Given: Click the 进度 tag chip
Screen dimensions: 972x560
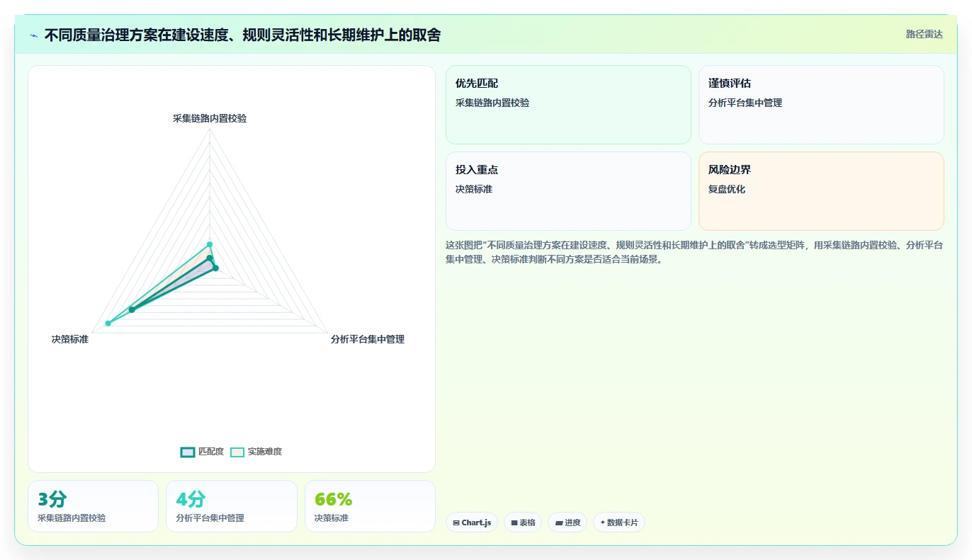Looking at the screenshot, I should click(x=567, y=522).
